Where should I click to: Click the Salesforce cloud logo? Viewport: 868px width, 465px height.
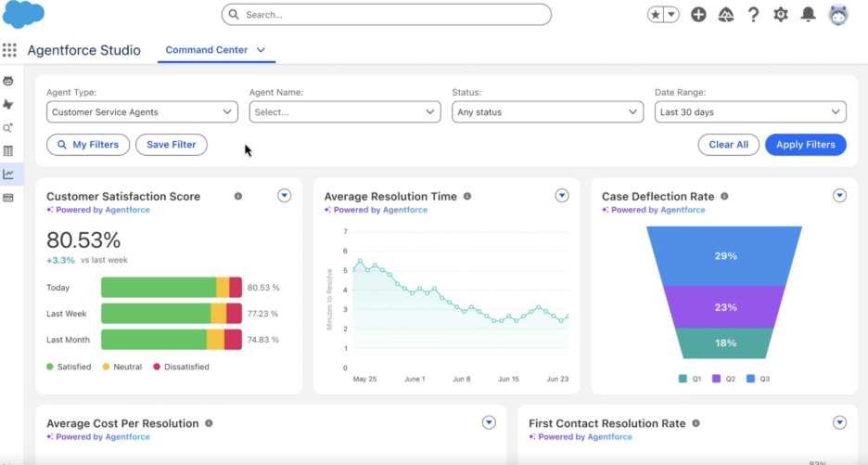23,14
